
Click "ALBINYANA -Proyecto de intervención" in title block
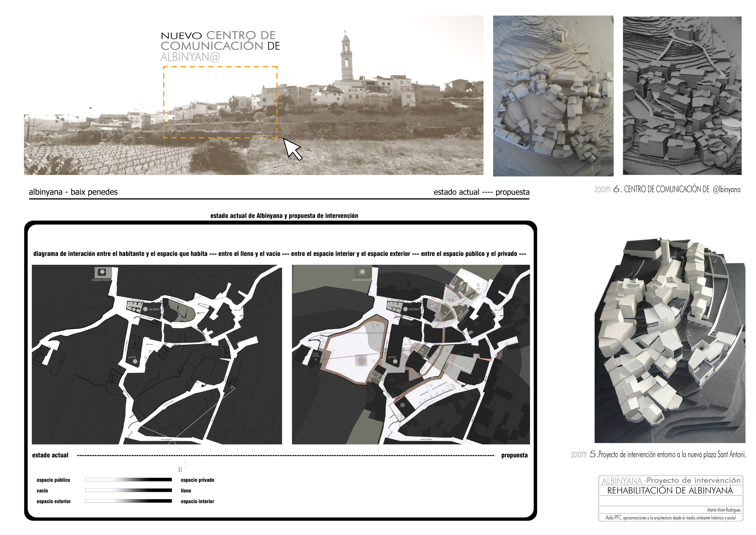click(x=671, y=481)
